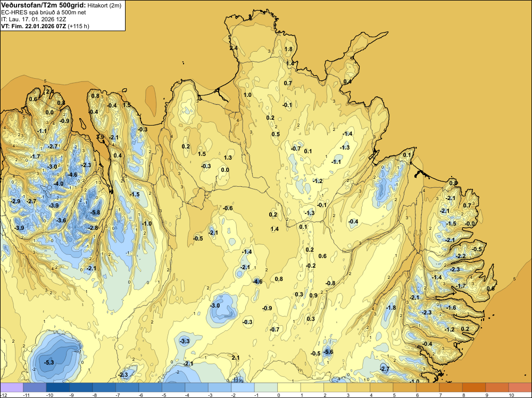532x398 pixels.
Task: Click the legend swatch between -11 and -10
Action: point(35,387)
